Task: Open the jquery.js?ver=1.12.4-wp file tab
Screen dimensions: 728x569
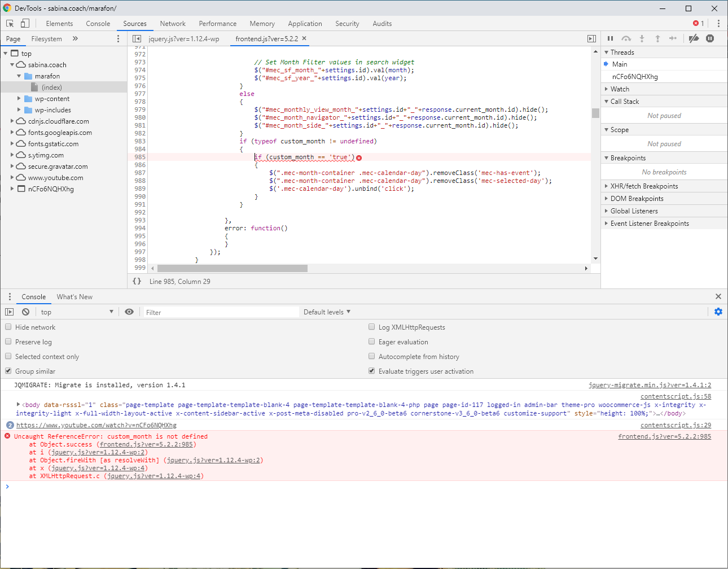Action: [183, 39]
